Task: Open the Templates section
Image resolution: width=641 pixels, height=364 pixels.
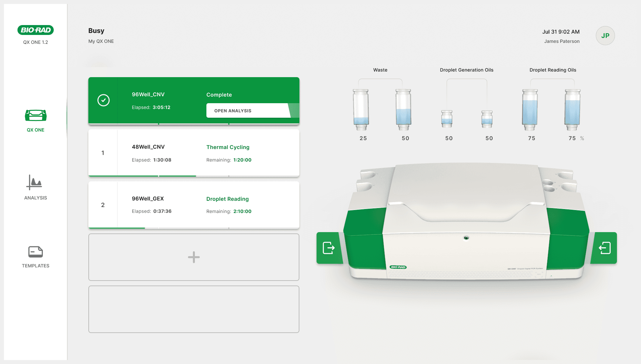Action: click(x=36, y=257)
